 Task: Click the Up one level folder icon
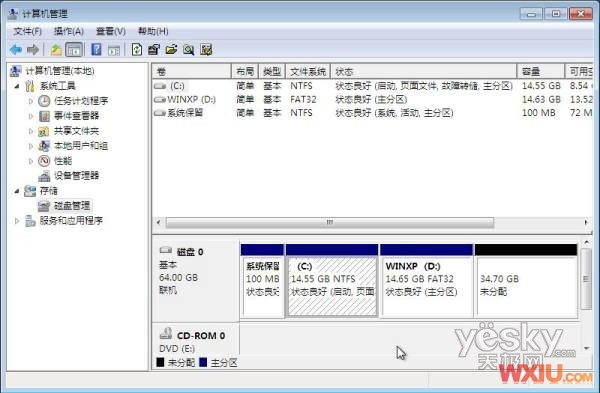tap(56, 50)
